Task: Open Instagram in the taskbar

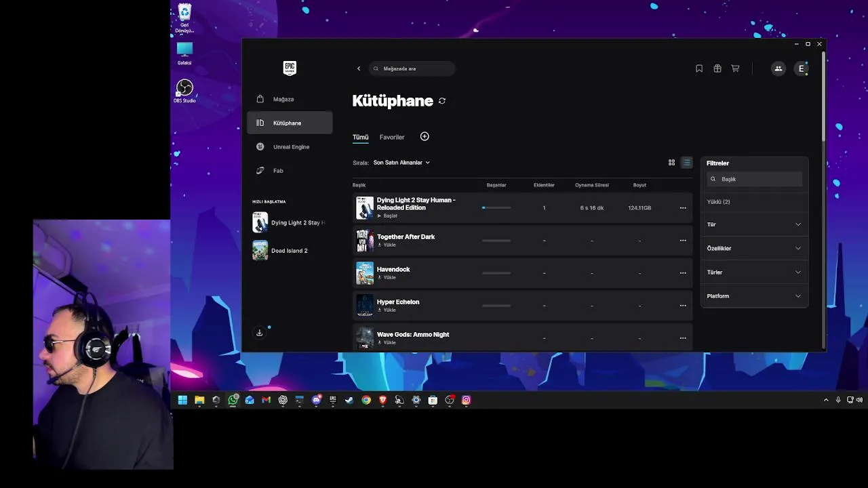Action: pos(466,400)
